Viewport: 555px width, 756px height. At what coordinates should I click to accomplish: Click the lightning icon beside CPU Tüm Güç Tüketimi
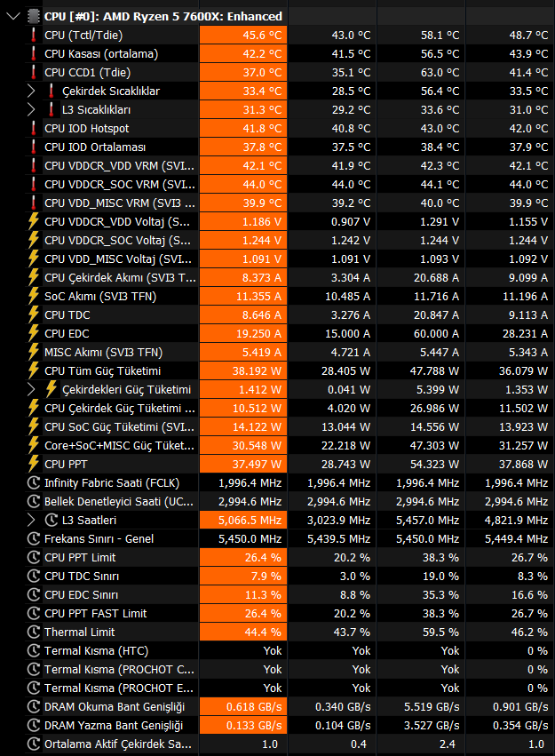[x=33, y=370]
